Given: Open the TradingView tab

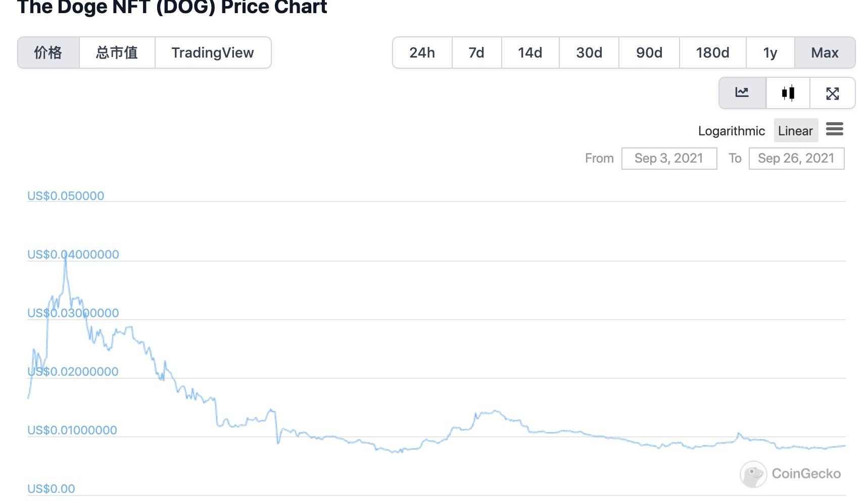Looking at the screenshot, I should pos(213,53).
